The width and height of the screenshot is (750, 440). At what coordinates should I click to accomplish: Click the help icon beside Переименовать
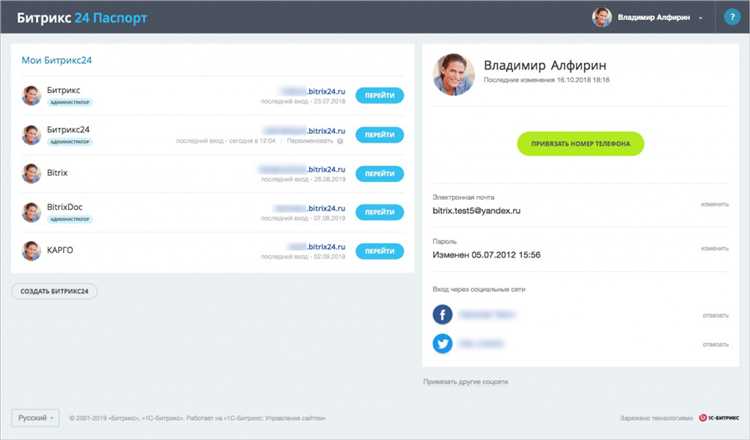pos(340,141)
